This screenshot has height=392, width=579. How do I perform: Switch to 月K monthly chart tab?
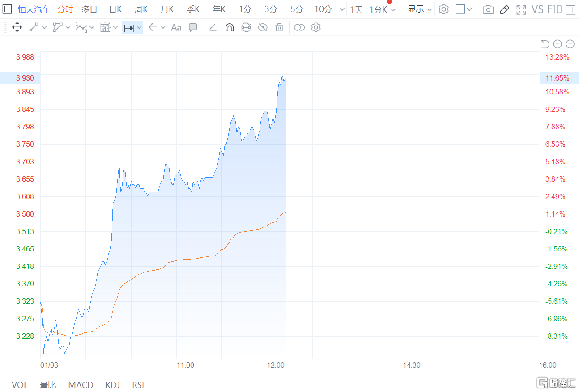coord(167,9)
